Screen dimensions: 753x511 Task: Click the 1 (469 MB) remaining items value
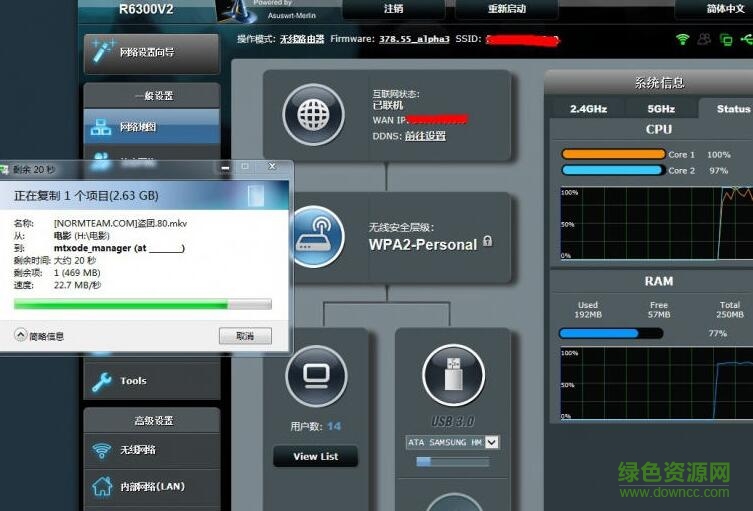tap(77, 273)
